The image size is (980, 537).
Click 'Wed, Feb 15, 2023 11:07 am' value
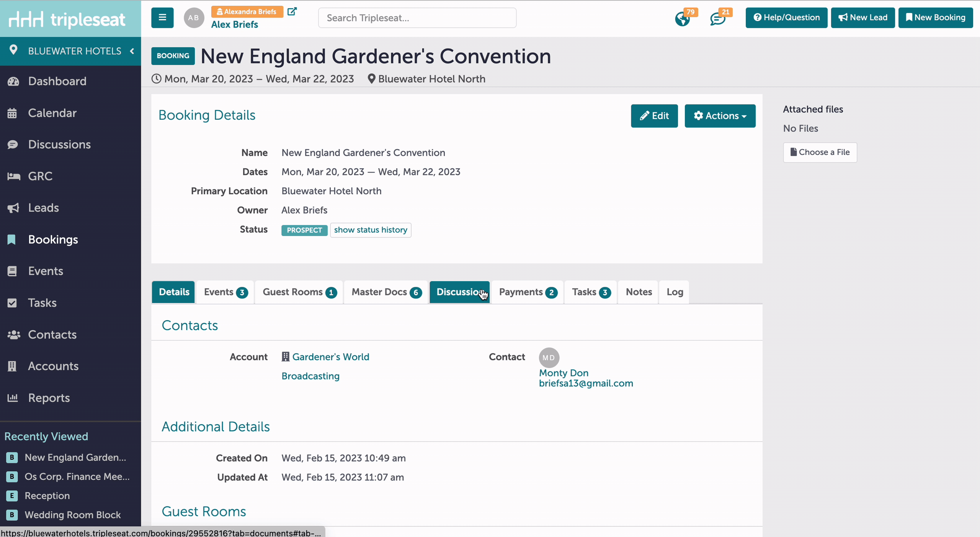[343, 477]
